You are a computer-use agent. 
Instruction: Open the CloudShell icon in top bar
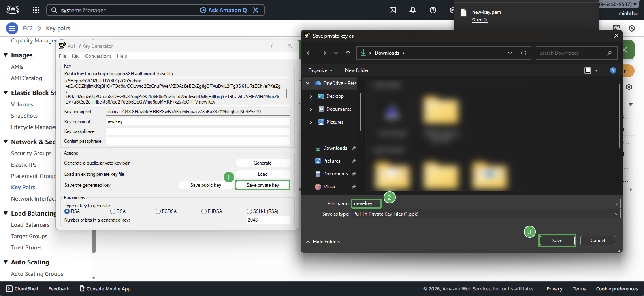pyautogui.click(x=393, y=10)
